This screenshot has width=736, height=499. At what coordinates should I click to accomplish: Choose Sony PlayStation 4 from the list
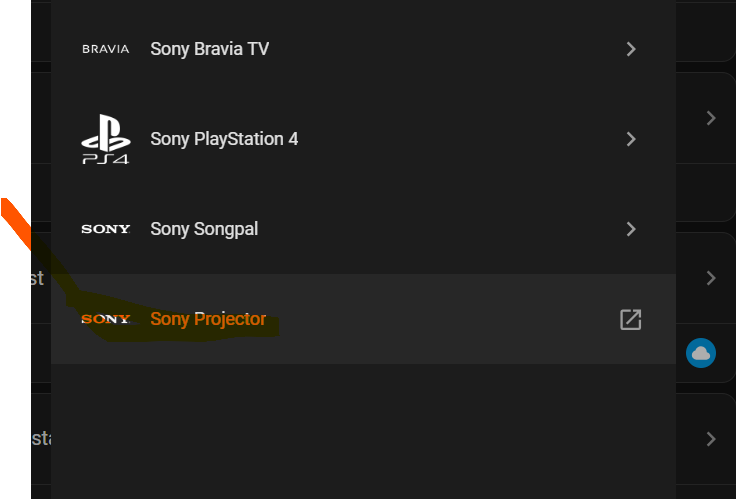[224, 139]
